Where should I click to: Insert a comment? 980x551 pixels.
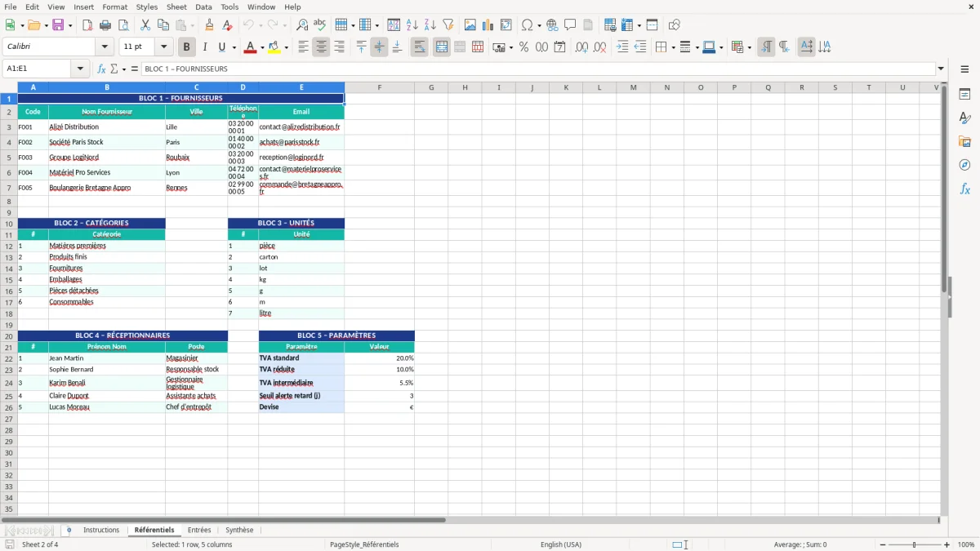pyautogui.click(x=570, y=25)
